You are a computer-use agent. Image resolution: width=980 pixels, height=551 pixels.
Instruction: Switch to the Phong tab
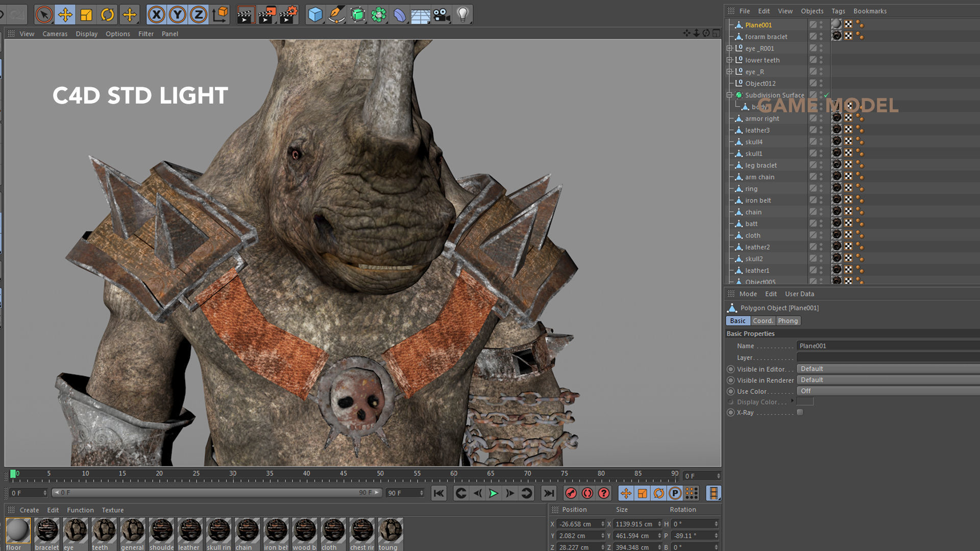click(x=788, y=321)
